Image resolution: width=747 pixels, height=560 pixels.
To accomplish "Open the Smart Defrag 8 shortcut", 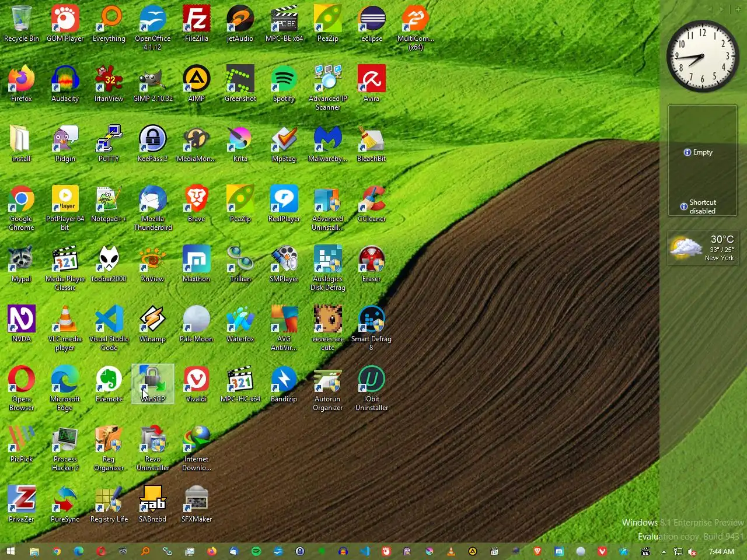I will 372,328.
